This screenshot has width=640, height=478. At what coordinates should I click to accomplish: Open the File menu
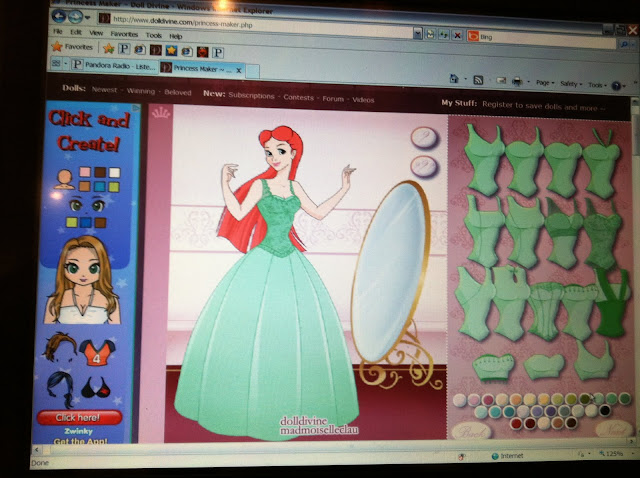(x=58, y=31)
